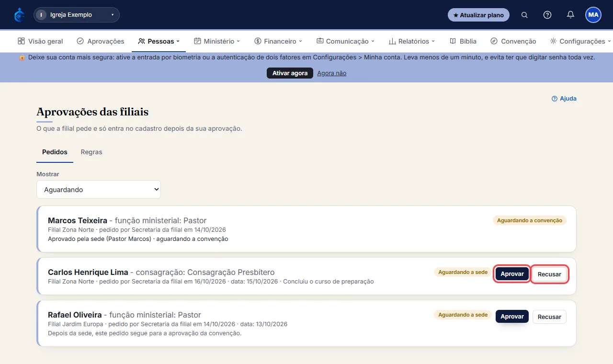The height and width of the screenshot is (364, 613).
Task: Open Aprovações in navigation bar
Action: tap(101, 41)
